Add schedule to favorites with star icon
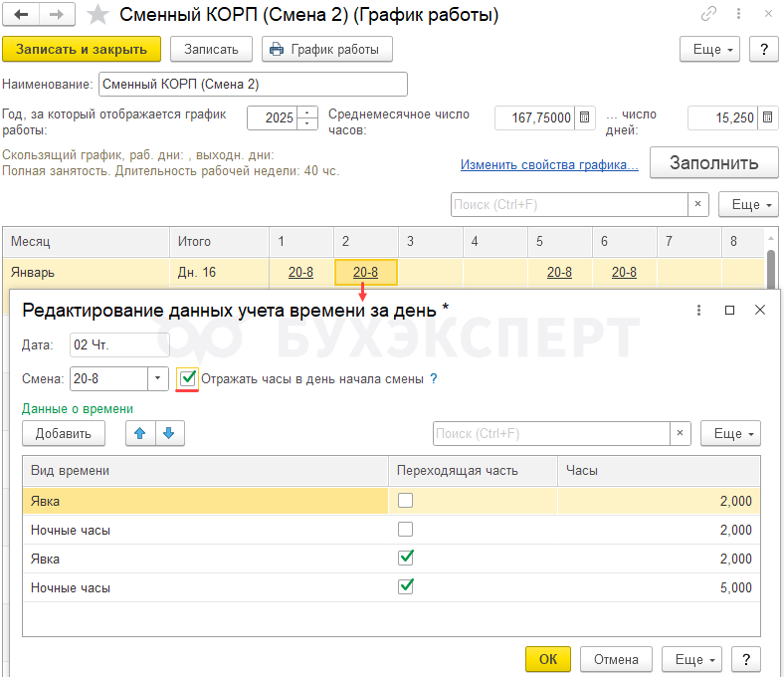Screen dimensions: 784x677 98,15
